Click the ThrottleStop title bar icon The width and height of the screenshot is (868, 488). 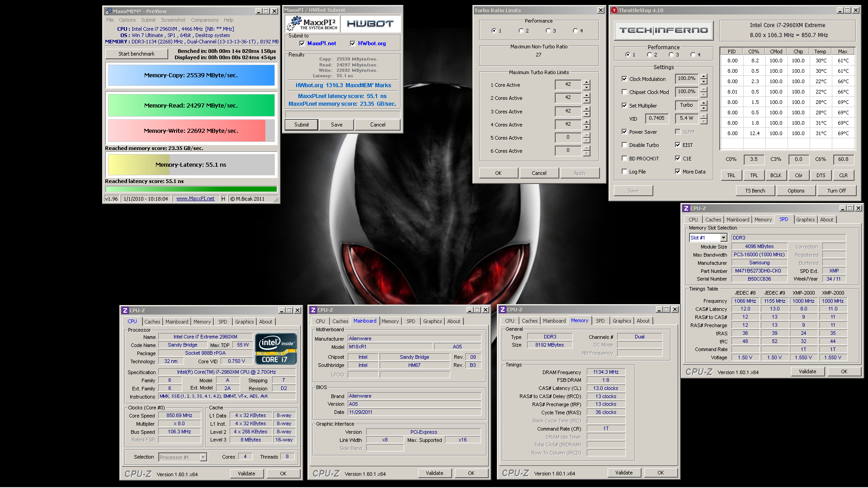614,10
